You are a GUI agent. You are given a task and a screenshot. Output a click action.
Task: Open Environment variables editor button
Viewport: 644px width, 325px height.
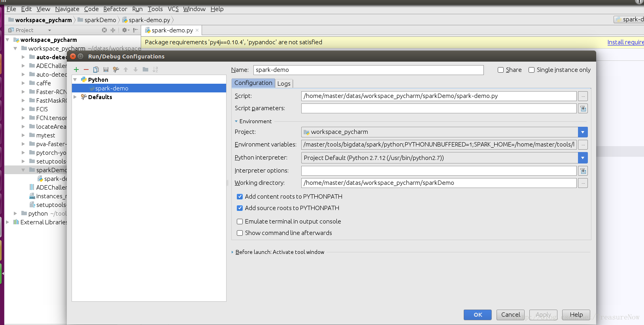(583, 145)
